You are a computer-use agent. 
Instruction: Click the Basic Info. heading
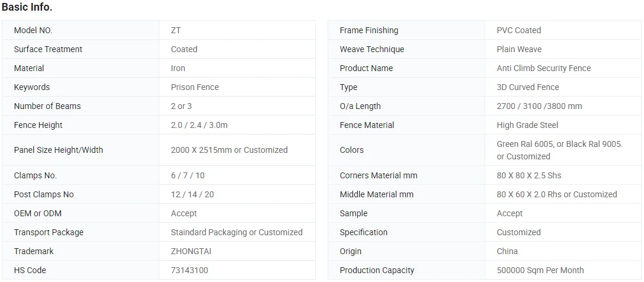27,7
